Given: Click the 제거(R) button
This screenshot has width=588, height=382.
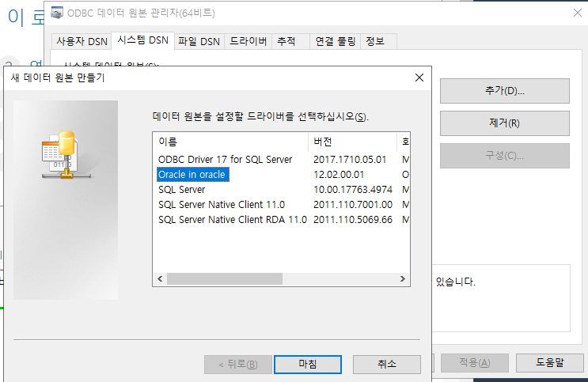Looking at the screenshot, I should [504, 123].
